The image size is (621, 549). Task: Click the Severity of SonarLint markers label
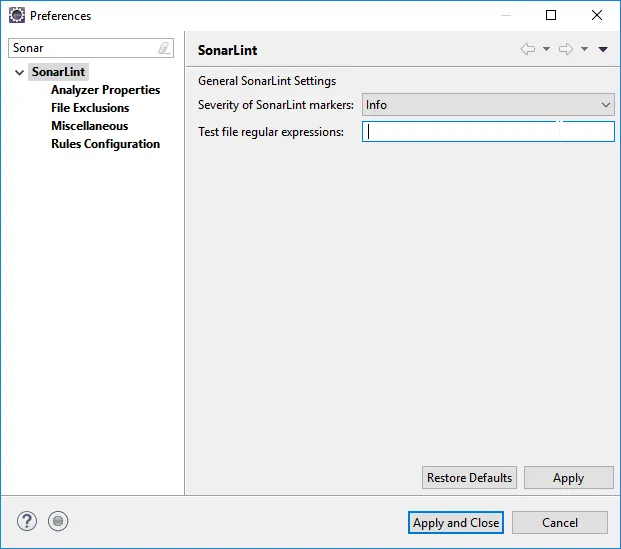(x=276, y=105)
